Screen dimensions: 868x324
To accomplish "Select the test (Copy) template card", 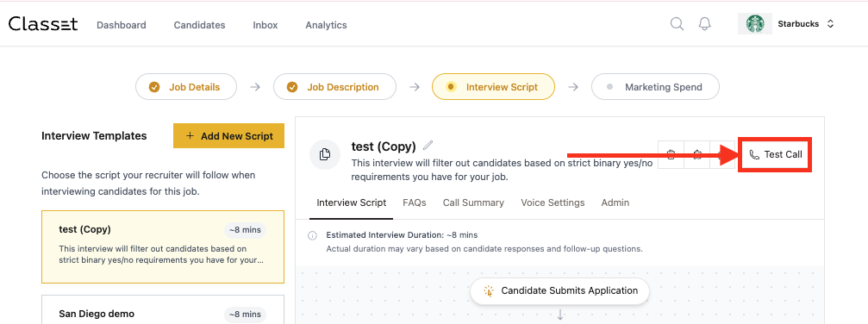I will click(163, 246).
